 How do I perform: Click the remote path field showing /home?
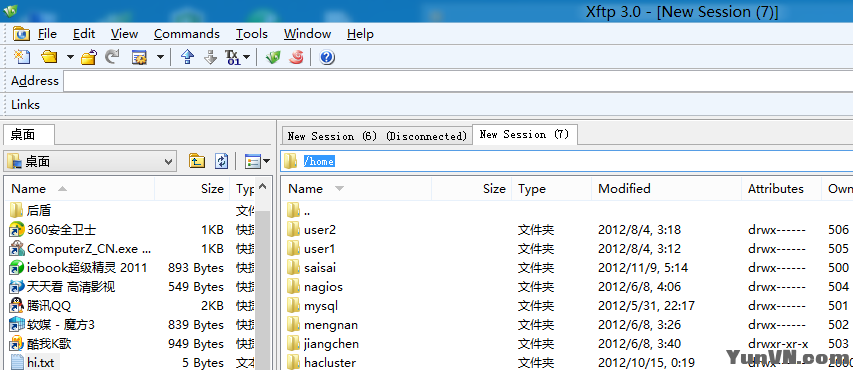[567, 161]
